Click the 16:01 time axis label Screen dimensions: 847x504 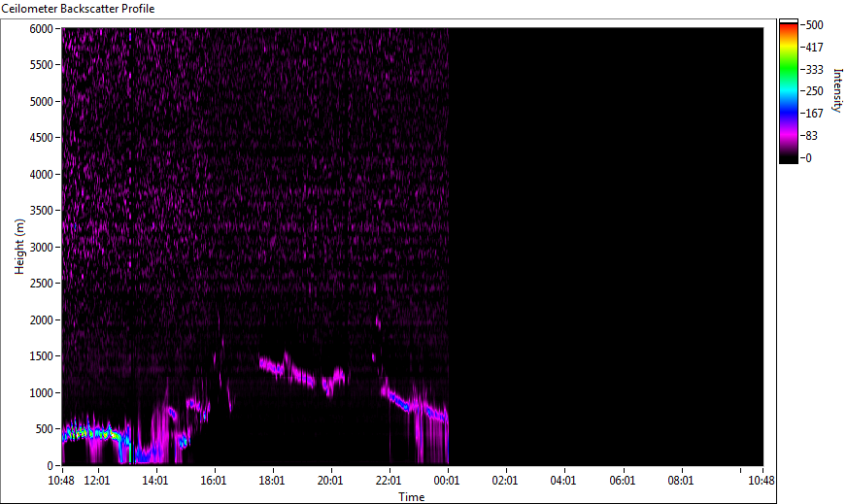point(214,481)
